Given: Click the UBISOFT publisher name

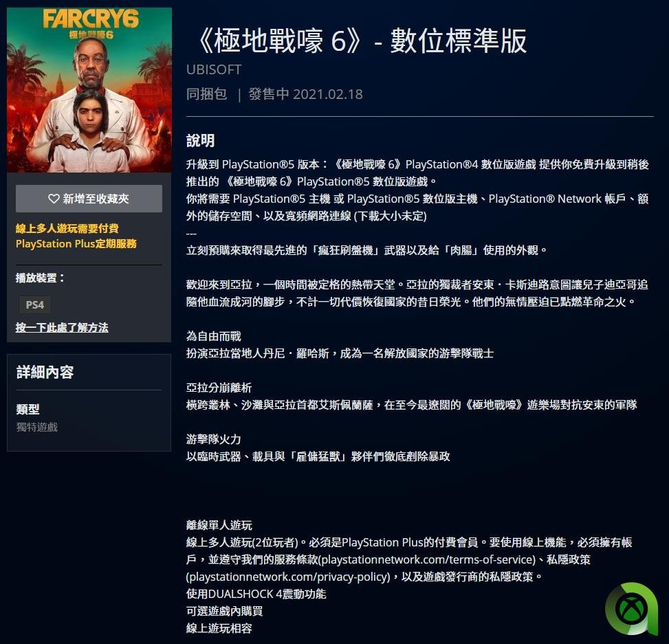Looking at the screenshot, I should click(214, 69).
